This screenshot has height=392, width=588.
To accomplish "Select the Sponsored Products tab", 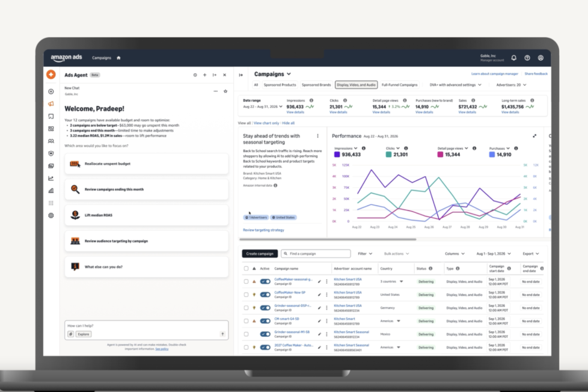I will 280,85.
